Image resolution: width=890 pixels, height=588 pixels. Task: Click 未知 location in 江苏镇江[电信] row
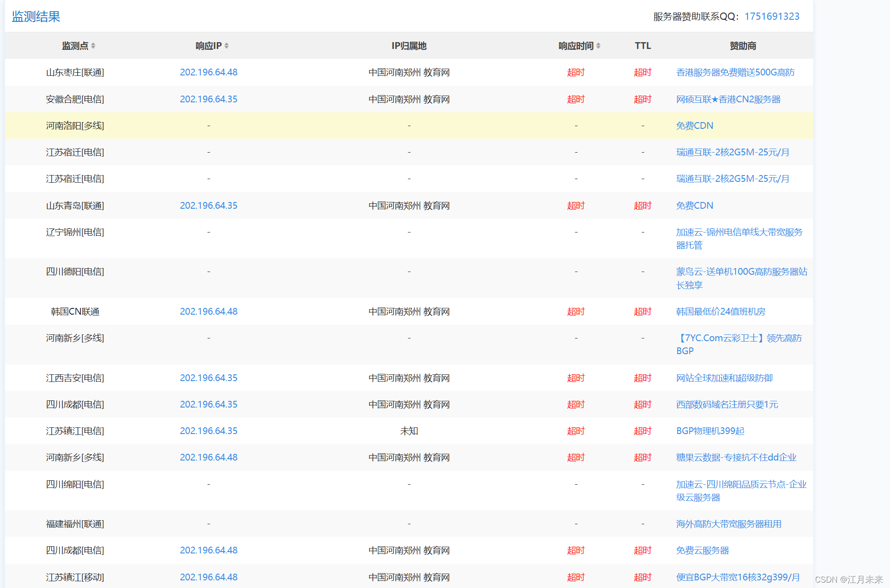(409, 431)
